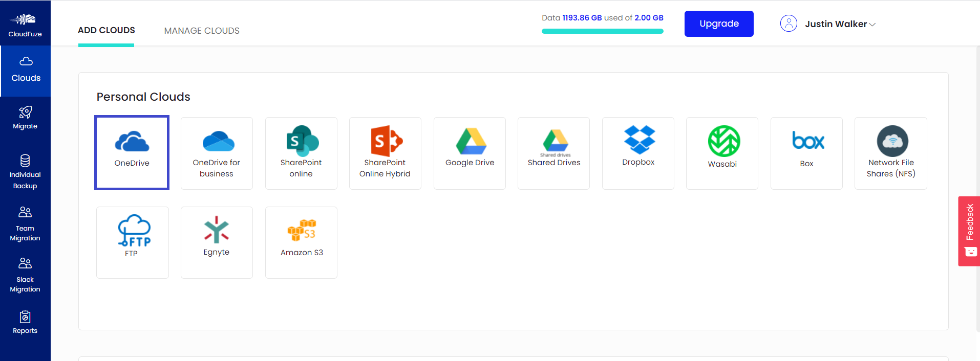
Task: Add Google Drive cloud
Action: (x=470, y=153)
